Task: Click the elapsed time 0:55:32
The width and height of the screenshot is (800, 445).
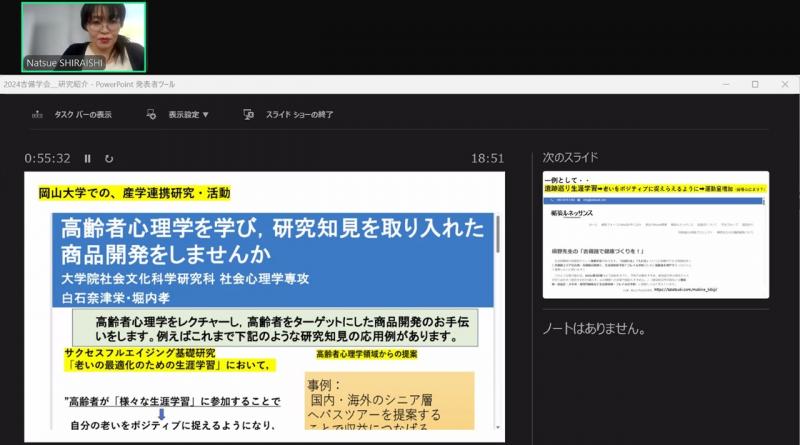Action: (x=47, y=158)
